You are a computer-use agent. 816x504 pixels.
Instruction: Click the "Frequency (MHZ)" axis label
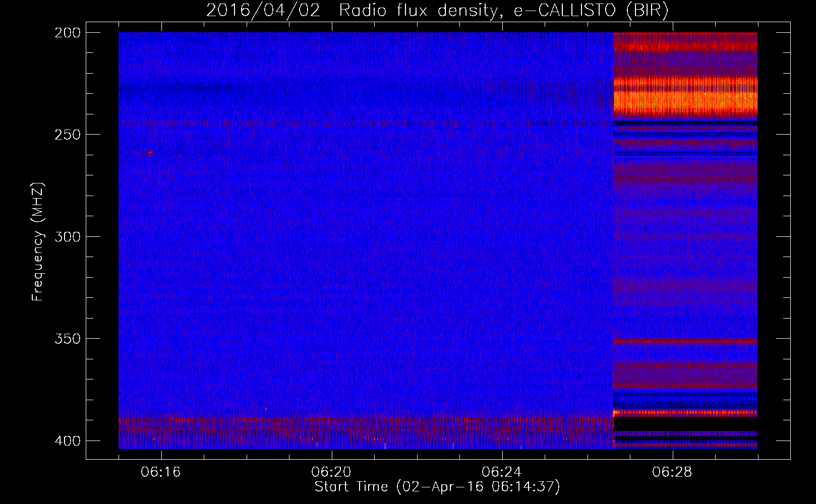[x=38, y=242]
